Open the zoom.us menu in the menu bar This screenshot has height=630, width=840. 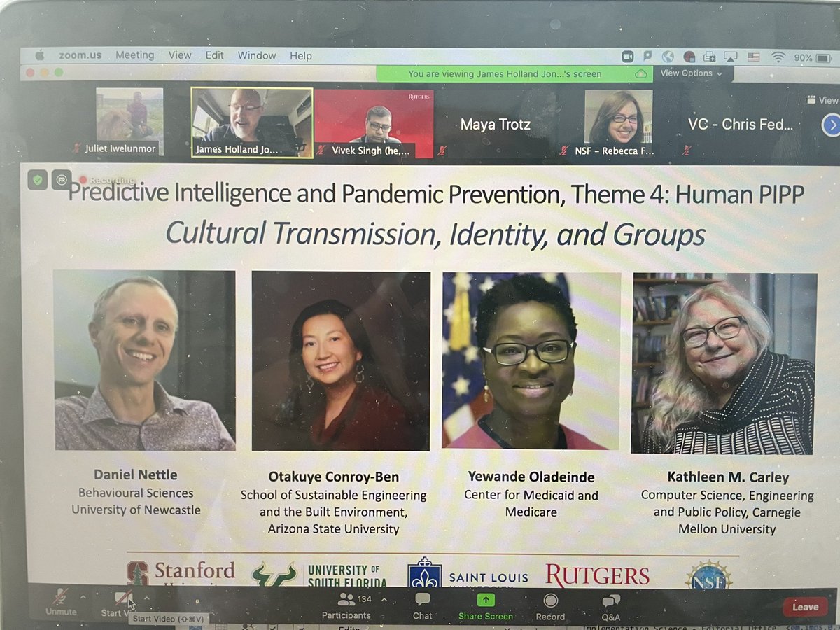(x=80, y=55)
